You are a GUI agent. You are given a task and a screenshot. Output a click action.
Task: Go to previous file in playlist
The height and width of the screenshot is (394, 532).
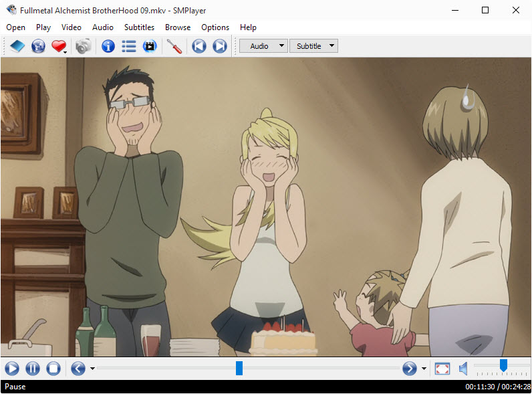199,46
